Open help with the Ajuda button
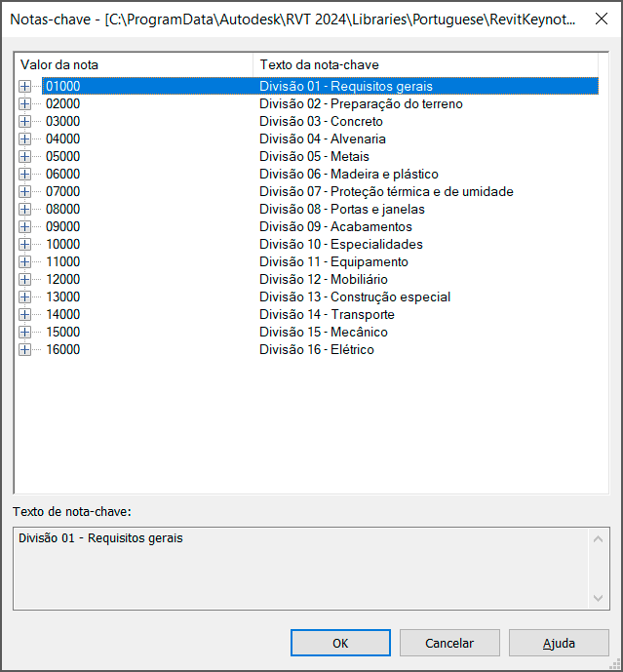The width and height of the screenshot is (623, 672). click(x=559, y=643)
